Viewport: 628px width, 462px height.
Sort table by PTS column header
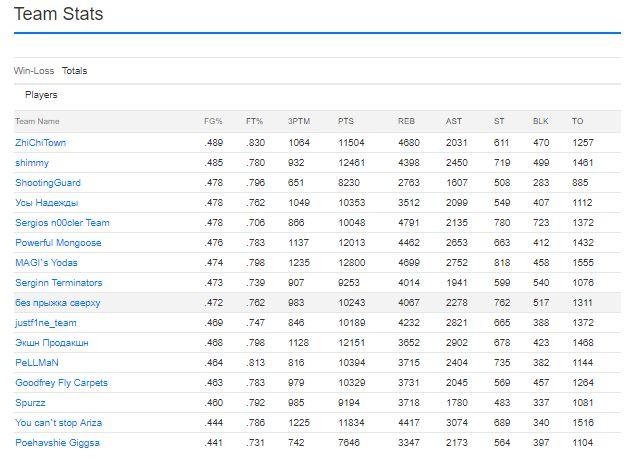pos(346,121)
